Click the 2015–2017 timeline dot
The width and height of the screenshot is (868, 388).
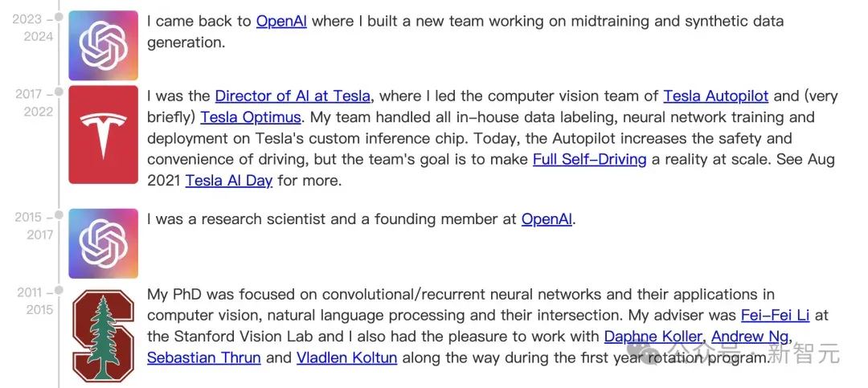tap(59, 214)
